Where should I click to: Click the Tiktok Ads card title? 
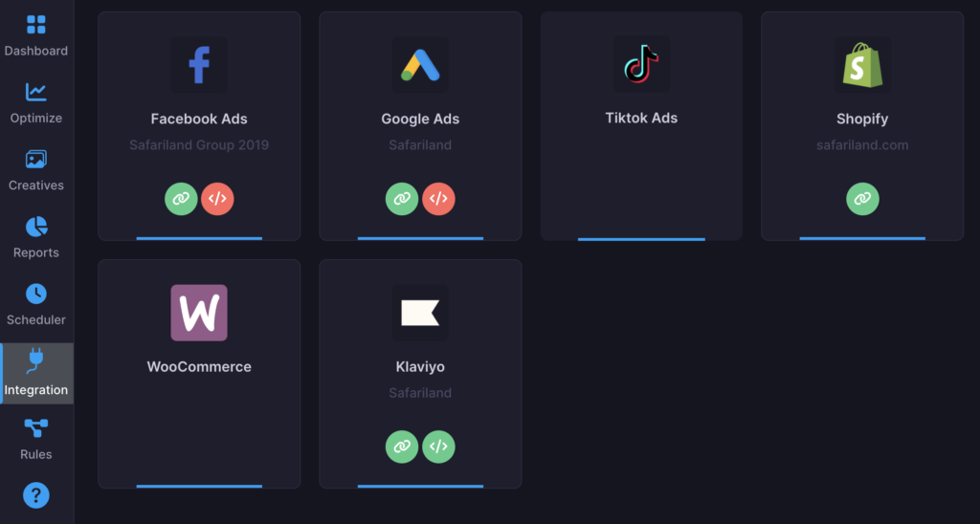[641, 118]
